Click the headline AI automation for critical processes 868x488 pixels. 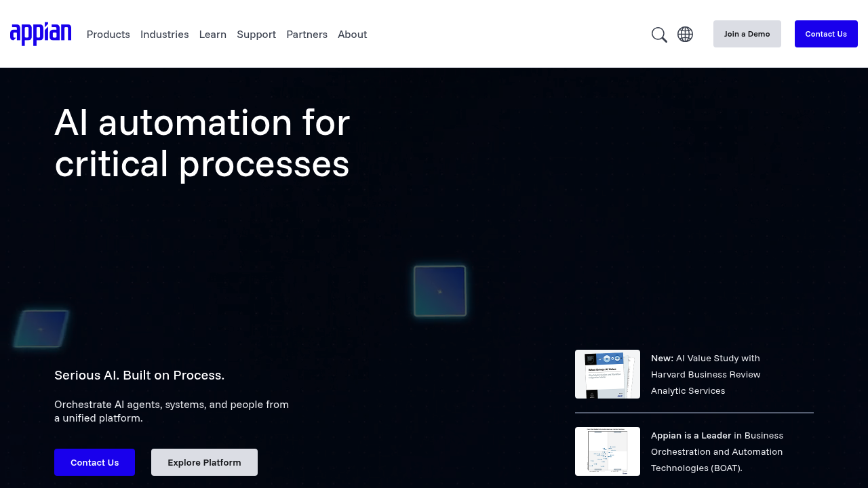tap(202, 143)
